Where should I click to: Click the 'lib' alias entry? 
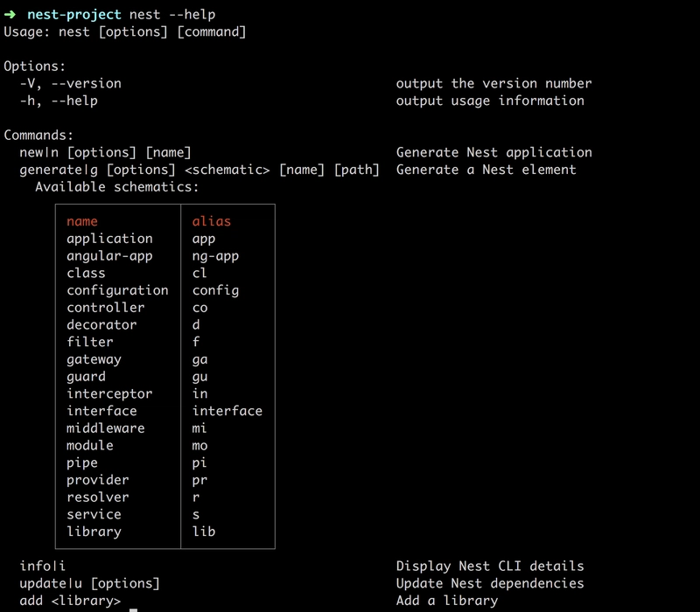[204, 532]
